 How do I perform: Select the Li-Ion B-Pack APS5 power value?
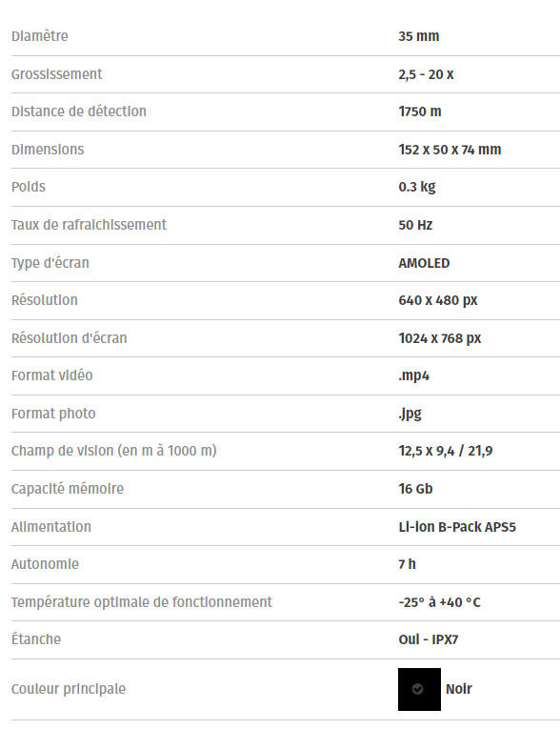point(457,527)
